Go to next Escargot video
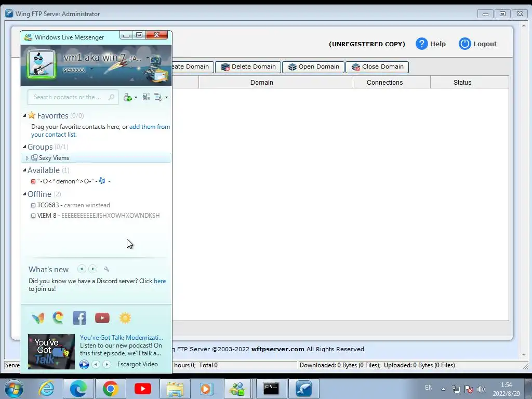532x399 pixels. (x=107, y=364)
